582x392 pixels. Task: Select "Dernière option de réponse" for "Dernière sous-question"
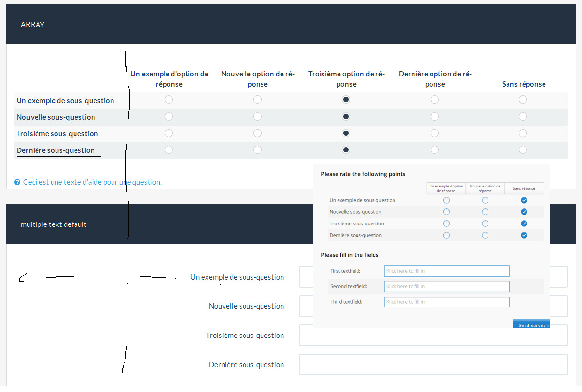point(434,150)
